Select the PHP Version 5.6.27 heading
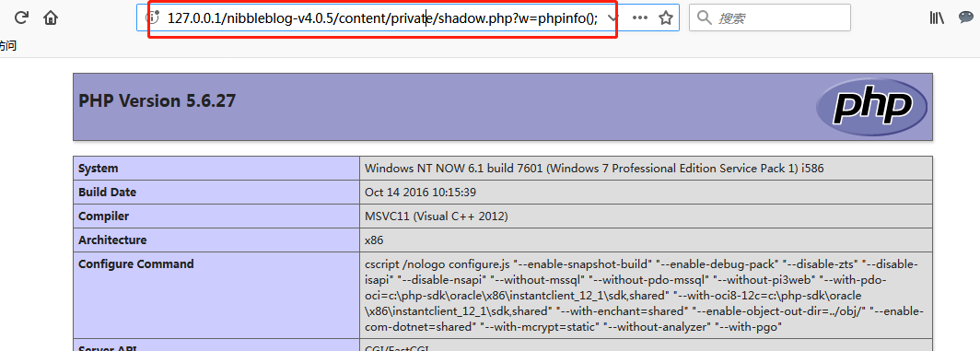This screenshot has height=351, width=980. click(x=157, y=100)
